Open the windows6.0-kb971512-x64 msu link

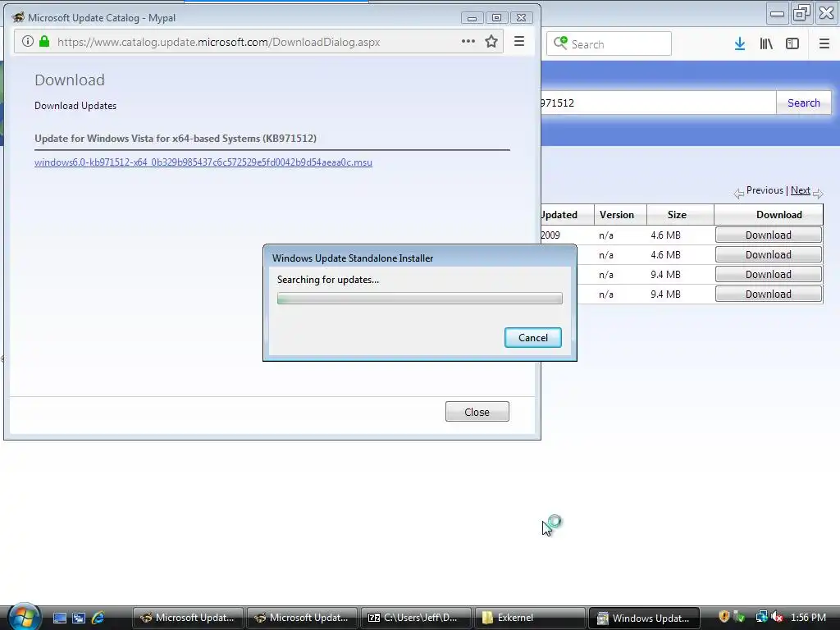[x=203, y=162]
